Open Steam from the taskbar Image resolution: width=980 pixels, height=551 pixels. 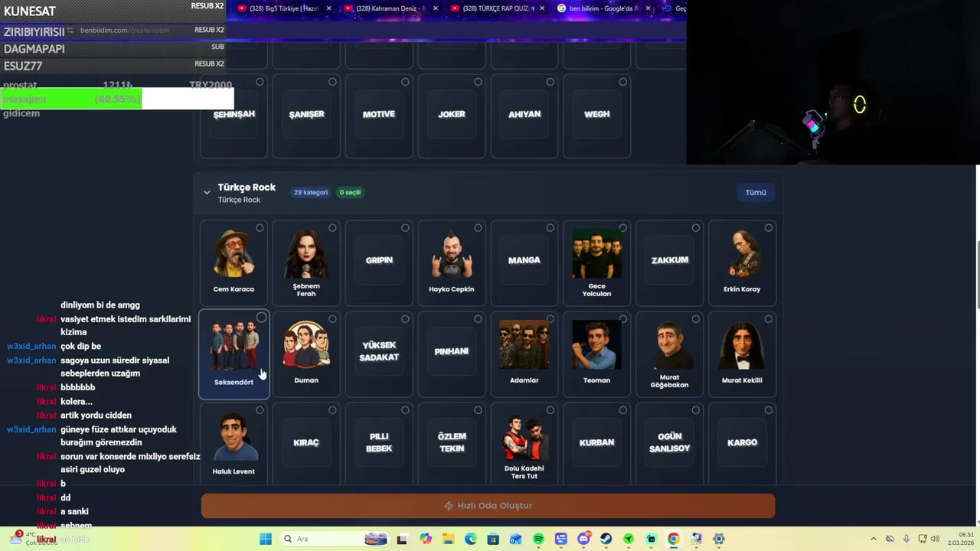[x=606, y=539]
